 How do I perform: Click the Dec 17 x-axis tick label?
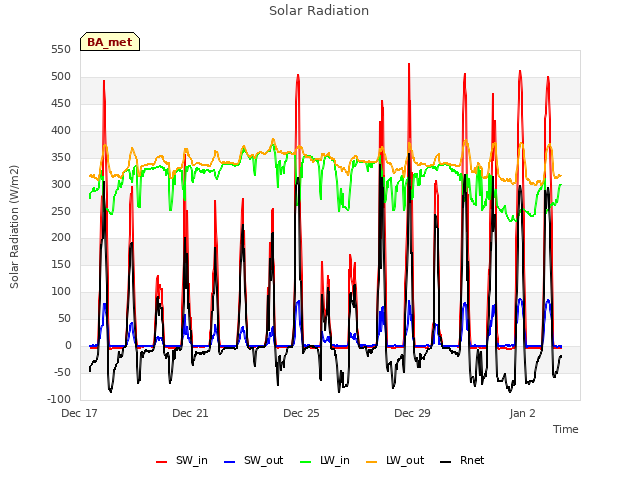tap(80, 413)
